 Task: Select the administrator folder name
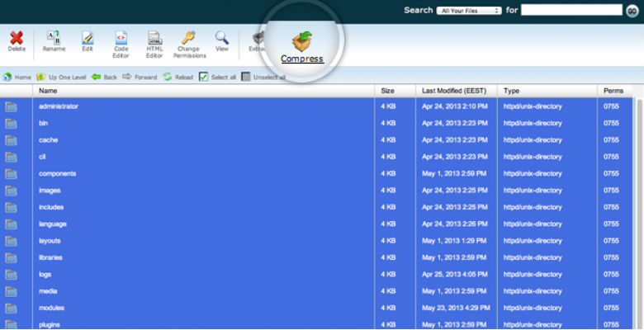(59, 106)
